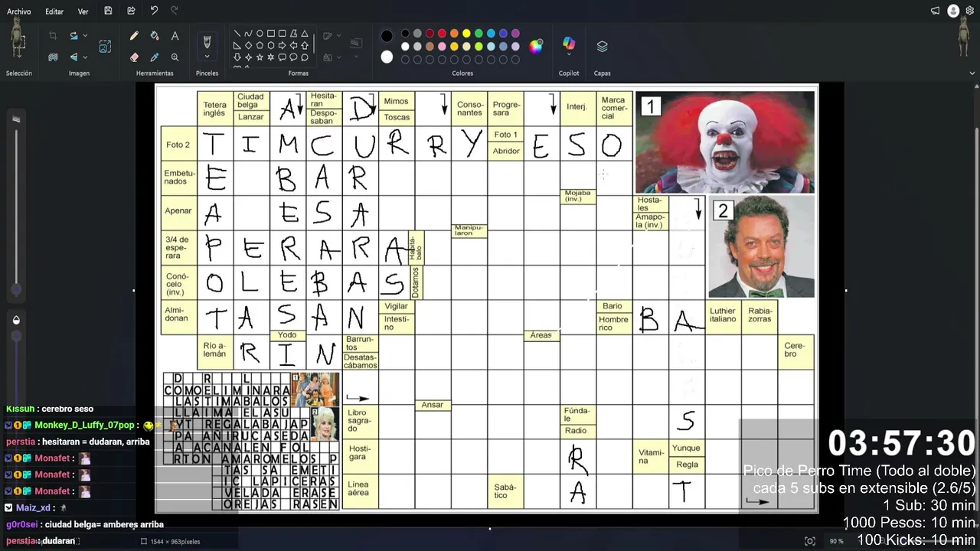Click the crossword clue 'Río alemán'

point(215,350)
